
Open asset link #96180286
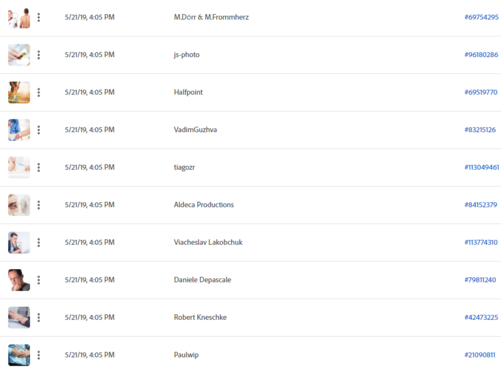(x=481, y=55)
